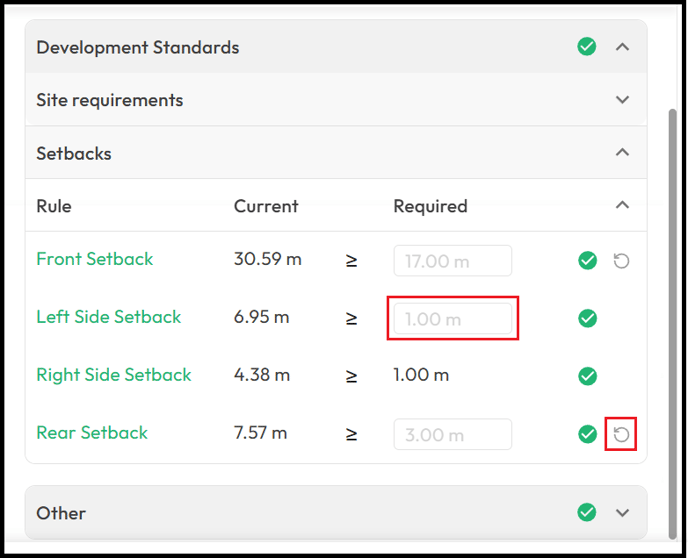Collapse the Rule table with header chevron
Image resolution: width=688 pixels, height=558 pixels.
[622, 205]
